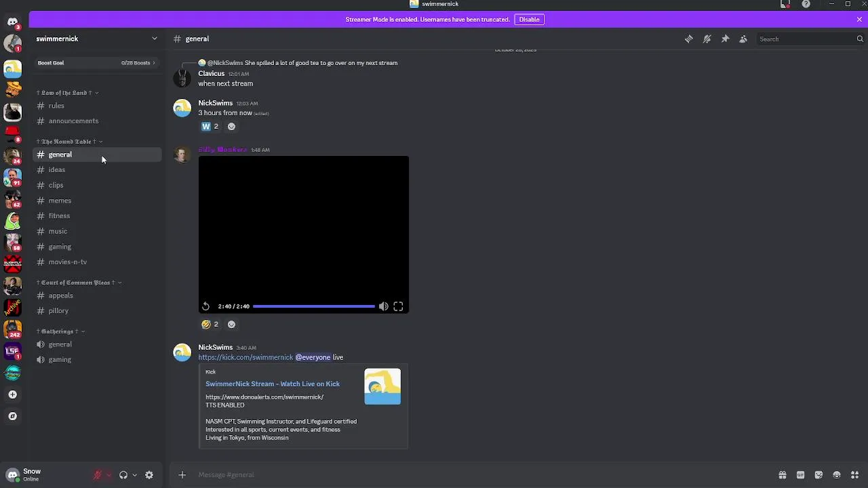Open the movies-n-tv channel
Image resolution: width=868 pixels, height=488 pixels.
97,262
